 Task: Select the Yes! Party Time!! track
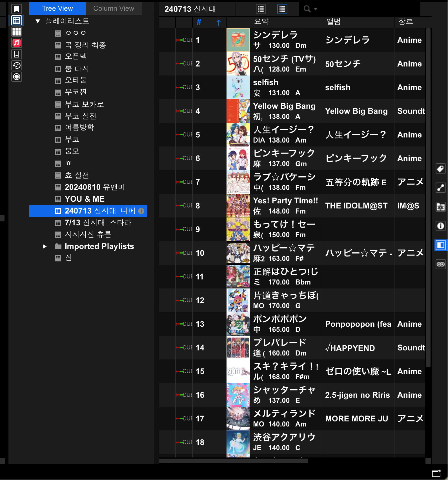(285, 201)
